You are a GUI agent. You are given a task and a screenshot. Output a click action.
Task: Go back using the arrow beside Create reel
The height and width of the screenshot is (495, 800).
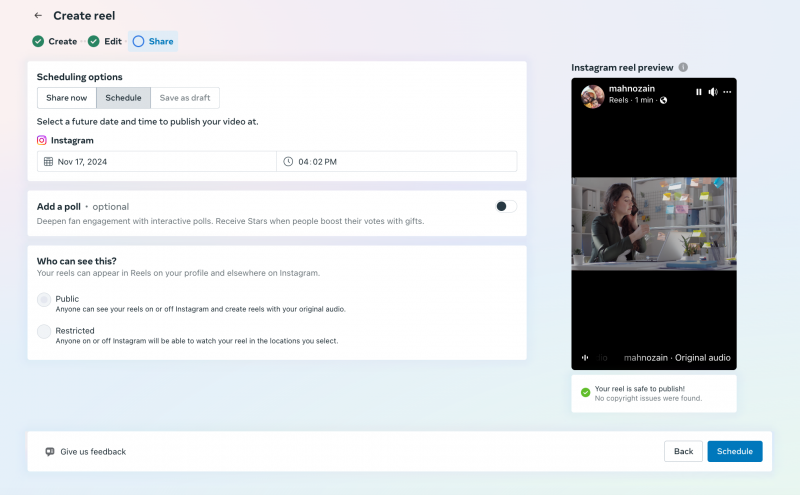(x=38, y=15)
